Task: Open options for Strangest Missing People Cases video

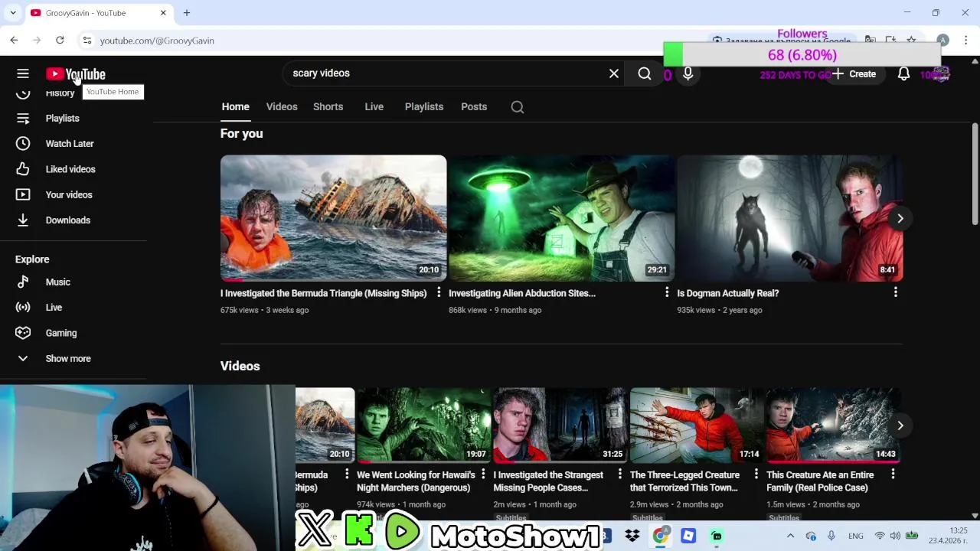Action: [619, 474]
